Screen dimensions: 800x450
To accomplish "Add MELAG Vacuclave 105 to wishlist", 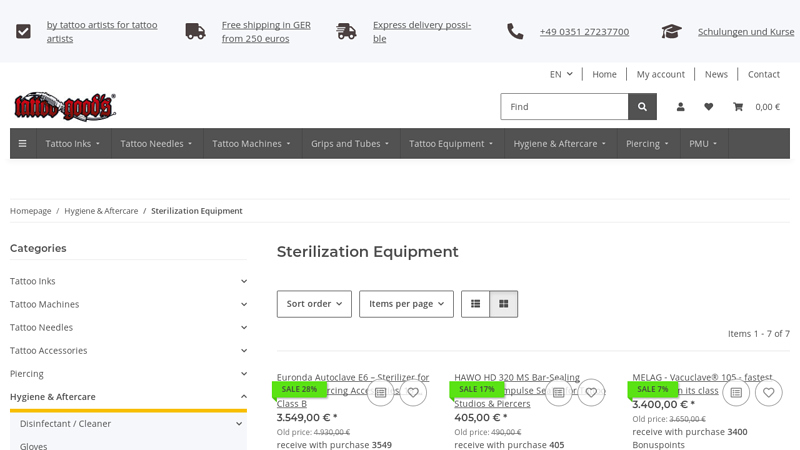I will click(769, 392).
